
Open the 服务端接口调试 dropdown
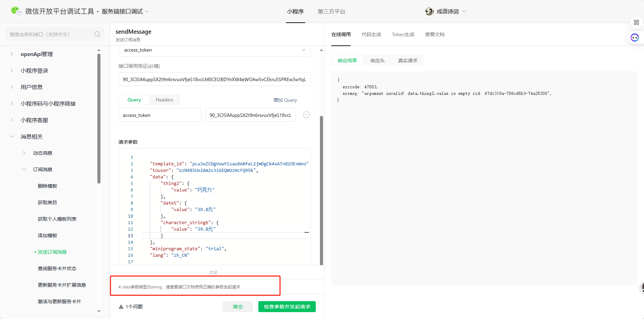(125, 11)
